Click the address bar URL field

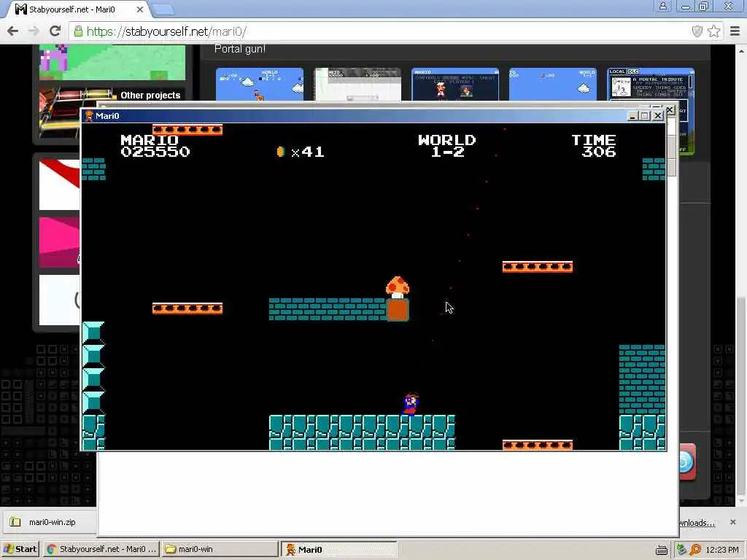[x=381, y=31]
